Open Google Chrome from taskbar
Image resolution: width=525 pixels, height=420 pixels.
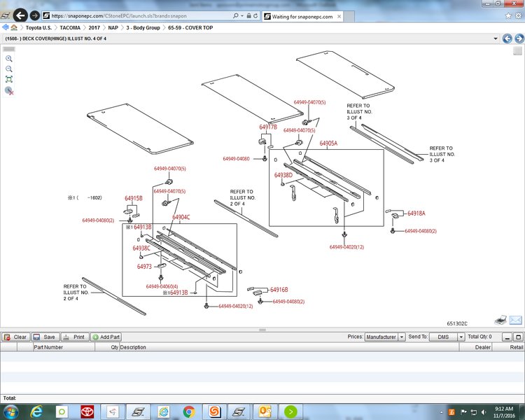tap(189, 412)
